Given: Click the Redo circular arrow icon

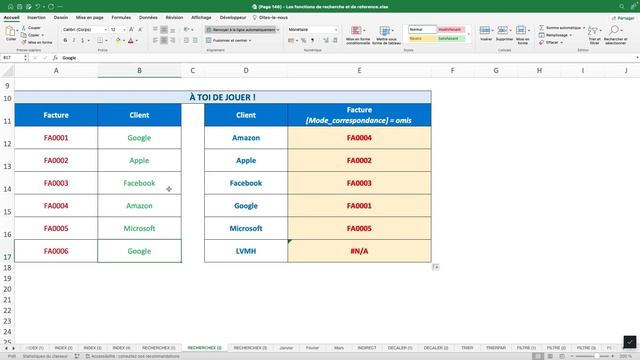Looking at the screenshot, I should click(x=51, y=7).
